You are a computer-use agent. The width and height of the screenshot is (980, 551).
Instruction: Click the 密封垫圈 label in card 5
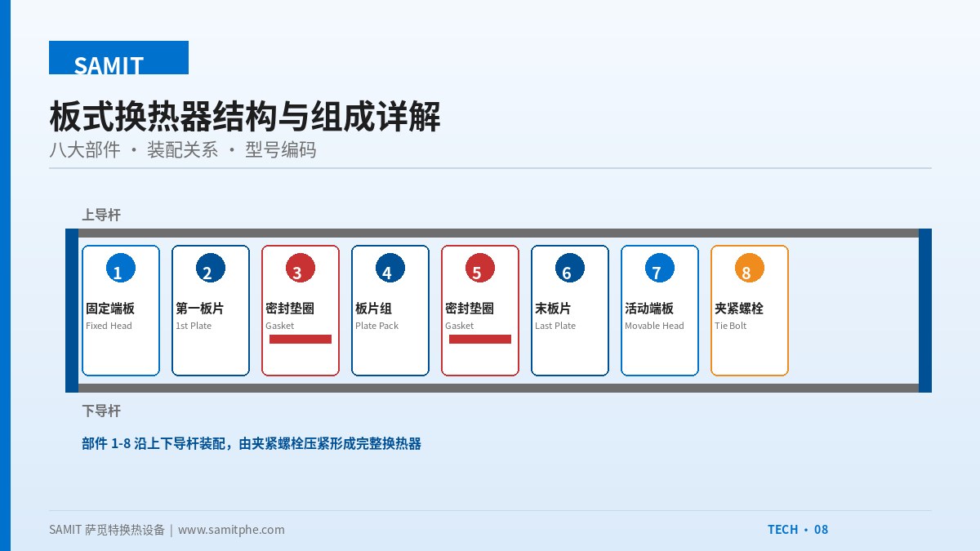[470, 309]
